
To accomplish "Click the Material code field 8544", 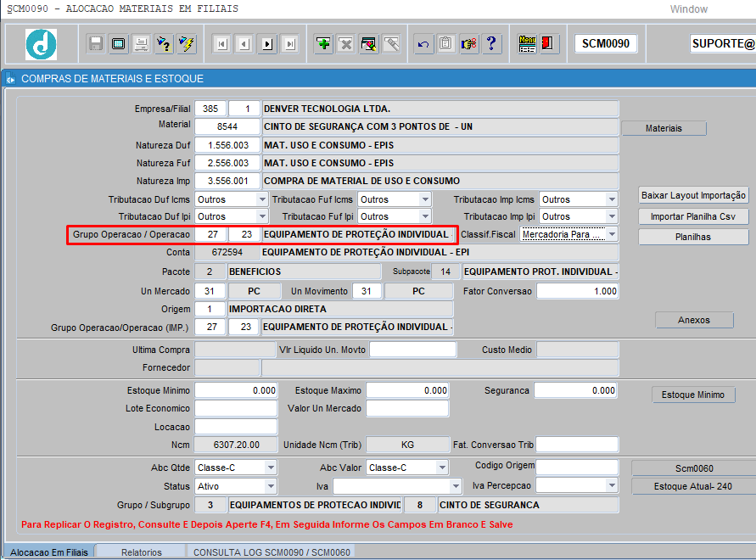I will pyautogui.click(x=227, y=127).
